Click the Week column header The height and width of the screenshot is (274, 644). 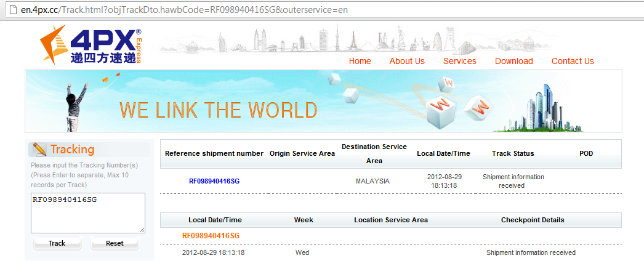coord(304,220)
